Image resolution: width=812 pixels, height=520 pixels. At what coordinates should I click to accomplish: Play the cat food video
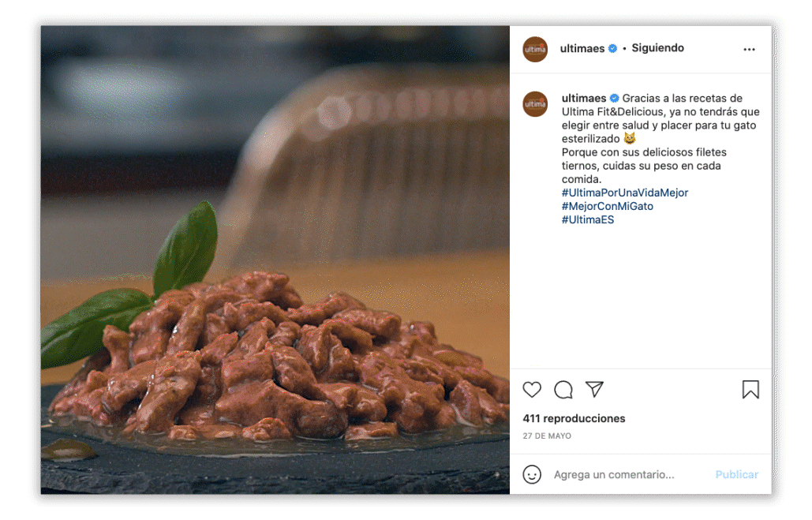(x=275, y=260)
